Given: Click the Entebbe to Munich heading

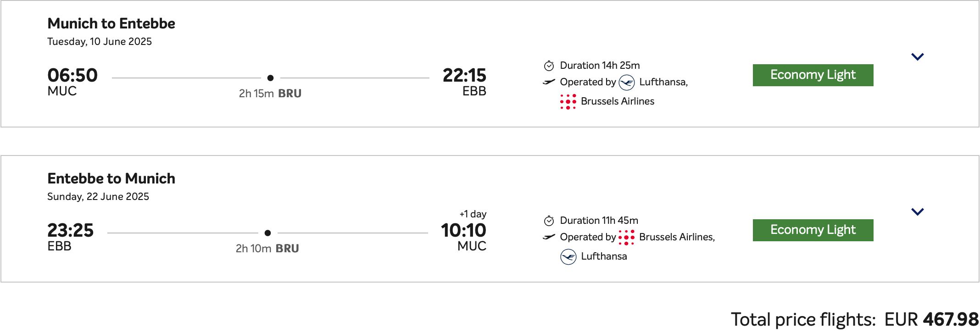Looking at the screenshot, I should point(111,178).
